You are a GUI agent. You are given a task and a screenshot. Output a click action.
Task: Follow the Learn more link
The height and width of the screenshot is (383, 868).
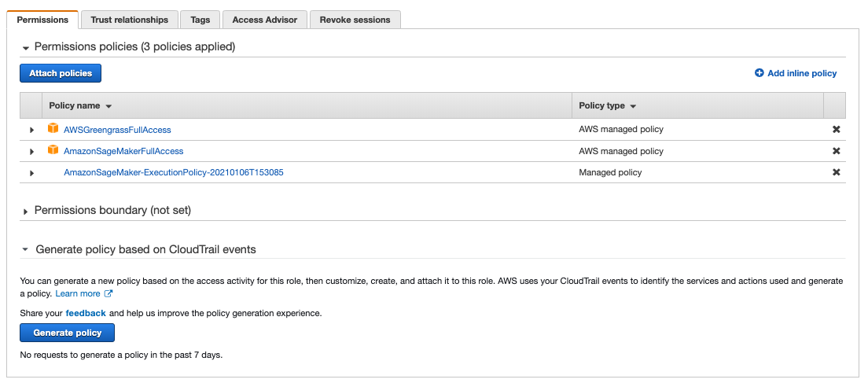(78, 293)
